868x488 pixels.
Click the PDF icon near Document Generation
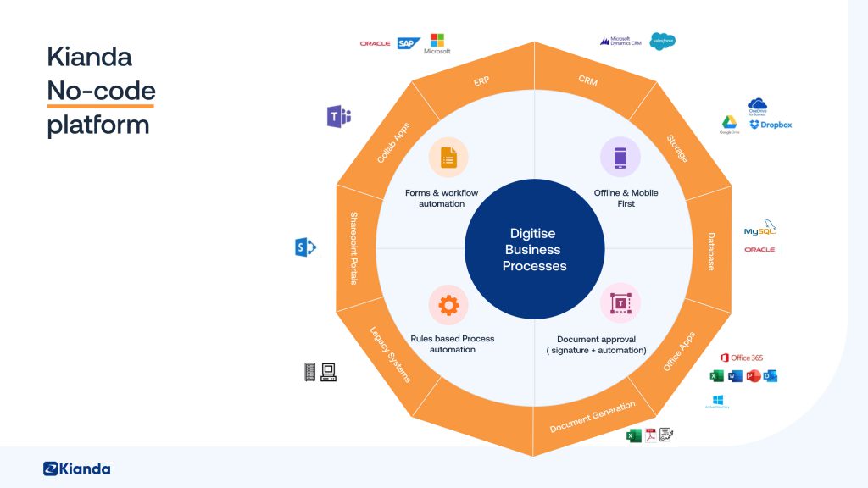651,435
